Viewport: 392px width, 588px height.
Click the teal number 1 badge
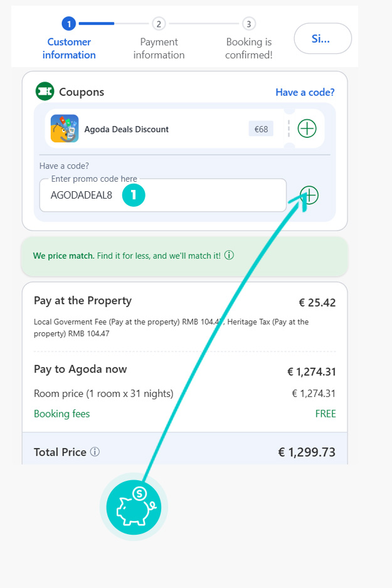pos(134,195)
